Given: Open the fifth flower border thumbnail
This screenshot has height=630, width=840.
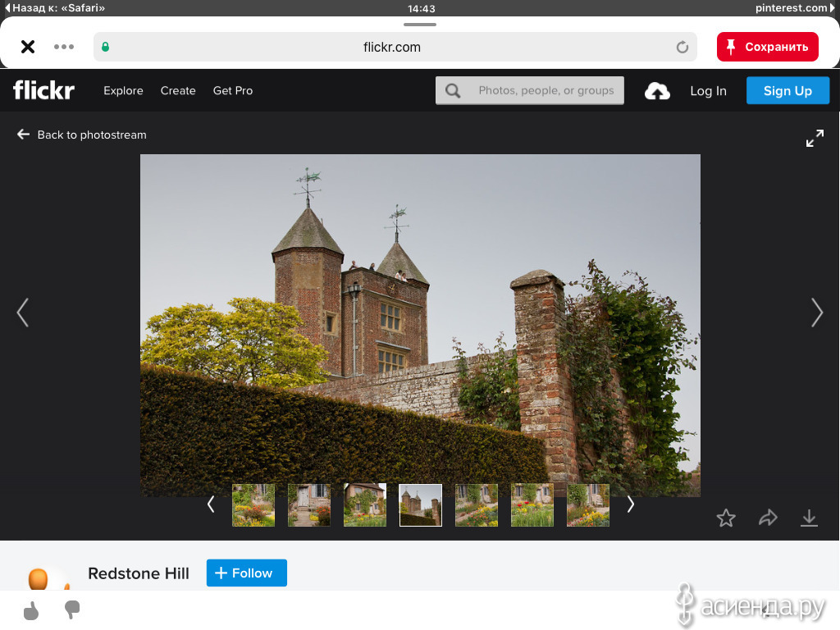Looking at the screenshot, I should (477, 505).
